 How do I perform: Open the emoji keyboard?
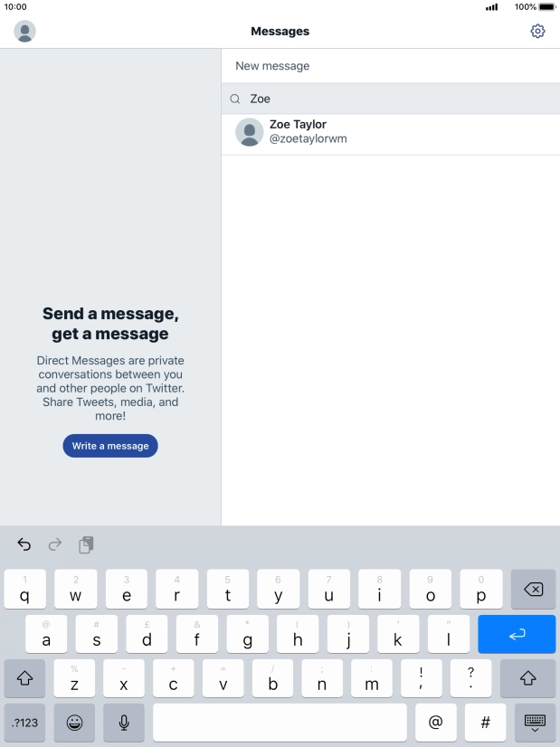click(74, 723)
